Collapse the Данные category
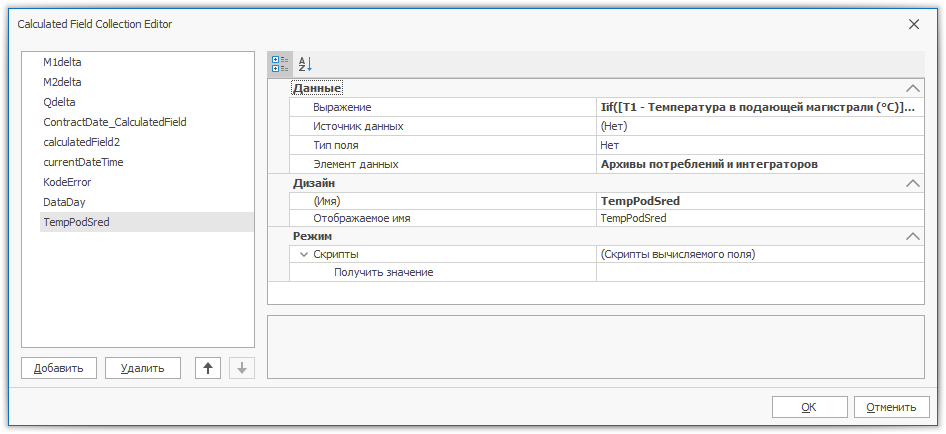 [911, 89]
